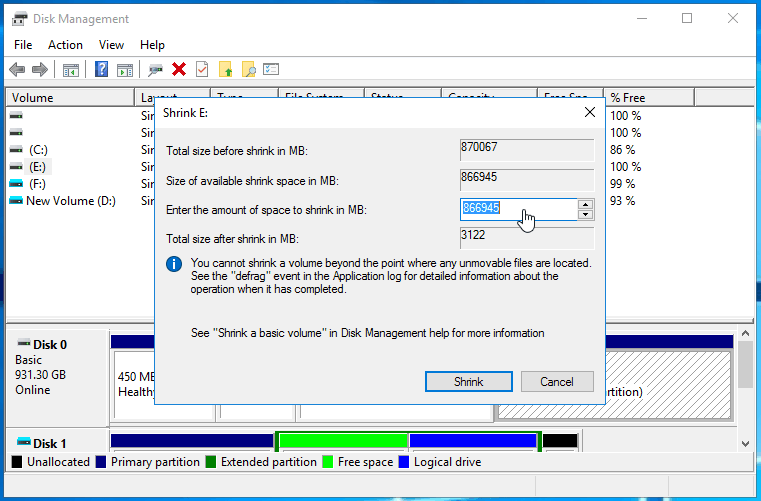
Task: Open the File menu
Action: [23, 45]
